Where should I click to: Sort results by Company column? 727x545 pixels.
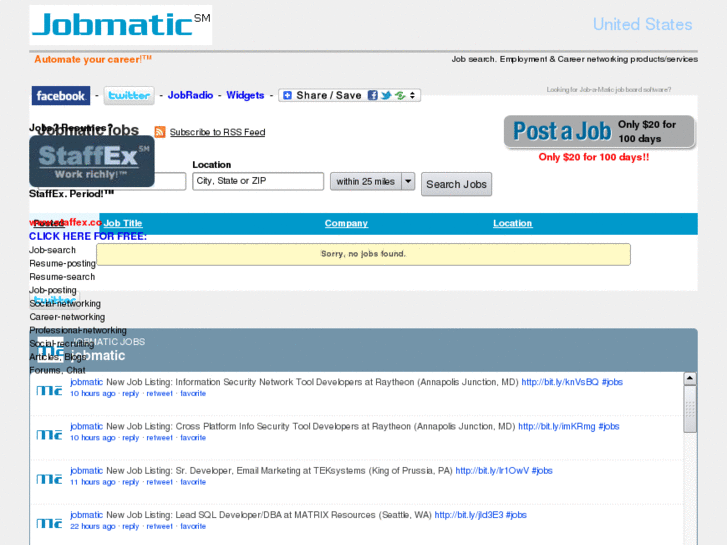pyautogui.click(x=346, y=223)
